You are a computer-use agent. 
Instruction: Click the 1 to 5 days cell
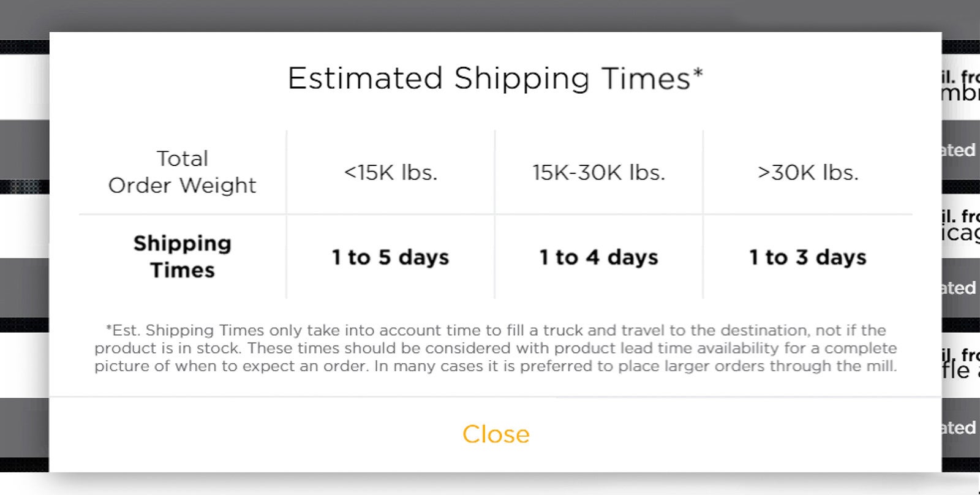(x=390, y=257)
